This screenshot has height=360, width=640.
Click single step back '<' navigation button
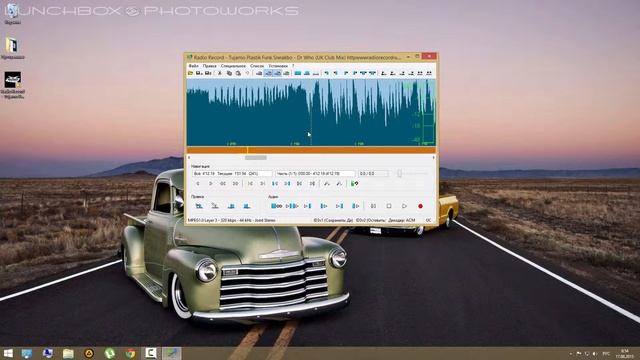coord(198,184)
